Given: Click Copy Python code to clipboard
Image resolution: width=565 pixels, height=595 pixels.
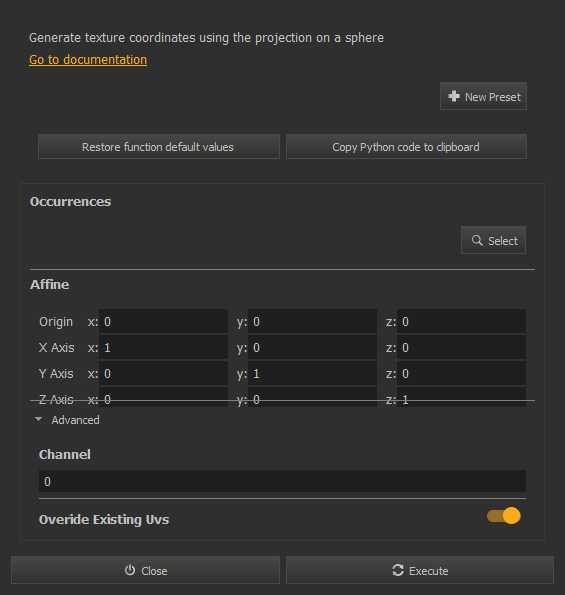Looking at the screenshot, I should pyautogui.click(x=406, y=146).
